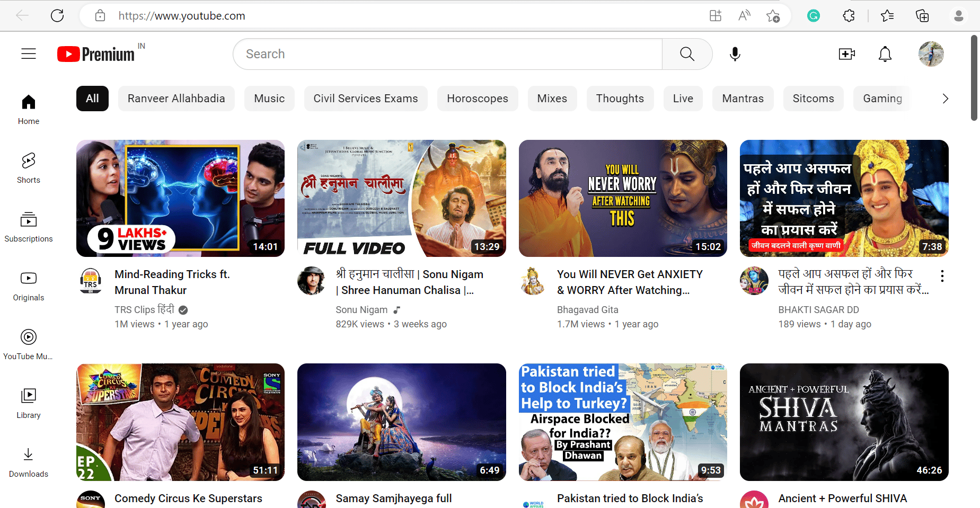Open the account avatar menu
980x508 pixels.
pyautogui.click(x=931, y=54)
